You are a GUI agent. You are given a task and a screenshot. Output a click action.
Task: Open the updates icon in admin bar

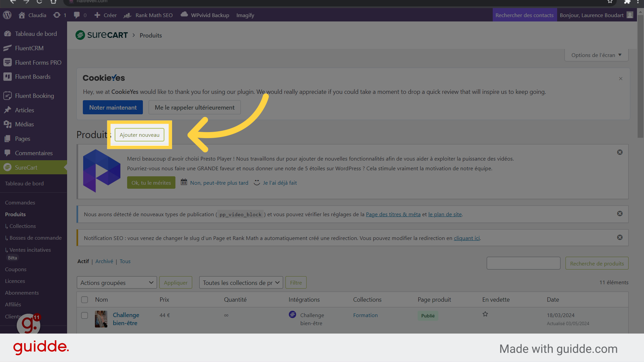(57, 15)
